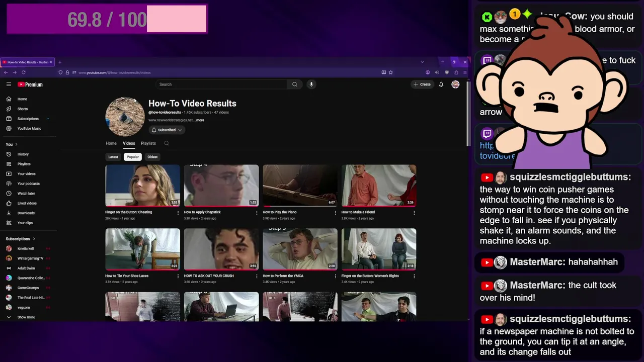The image size is (644, 362).
Task: Open the Finger on the Button: Cheating thumbnail
Action: pyautogui.click(x=142, y=186)
